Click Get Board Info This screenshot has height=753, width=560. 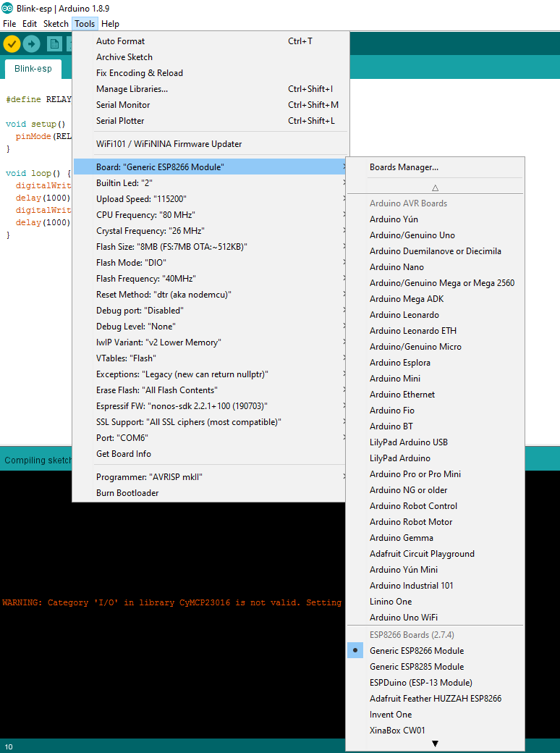pyautogui.click(x=210, y=454)
